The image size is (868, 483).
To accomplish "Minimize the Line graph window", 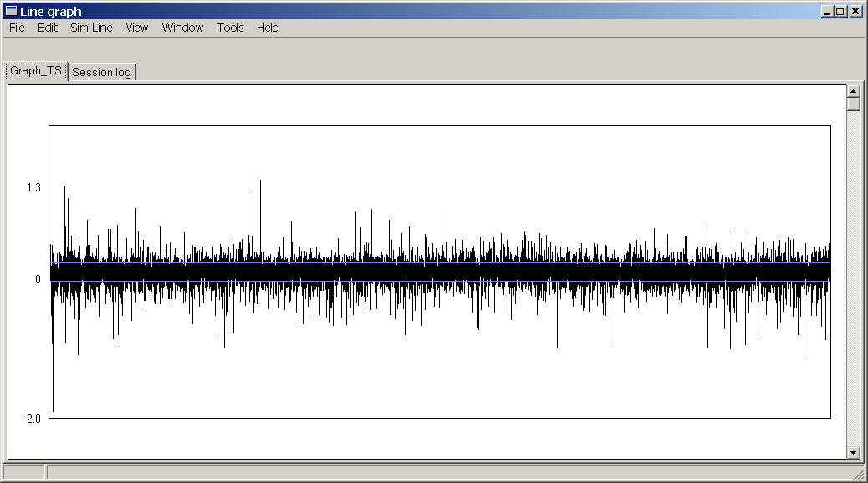I will (826, 11).
